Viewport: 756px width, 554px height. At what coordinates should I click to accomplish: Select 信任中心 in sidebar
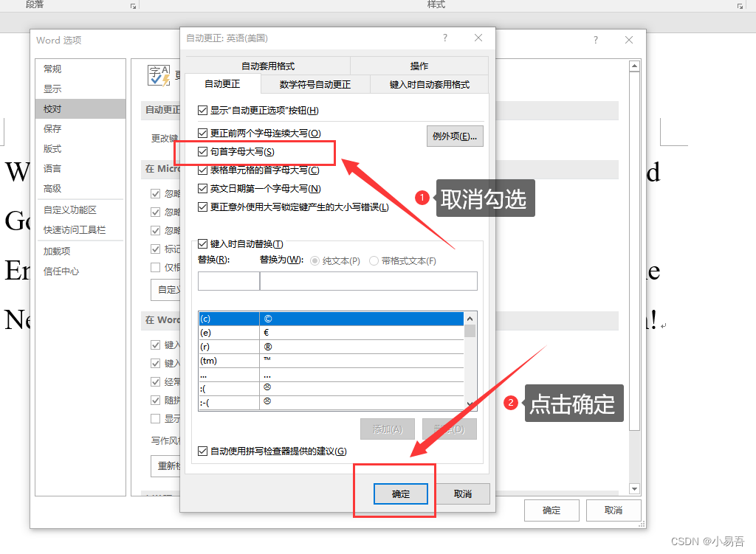coord(80,271)
